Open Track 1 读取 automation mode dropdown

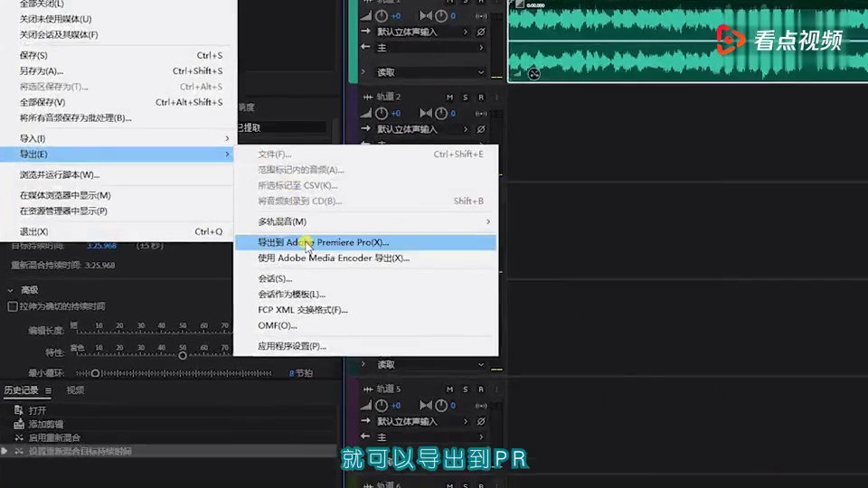tap(430, 72)
